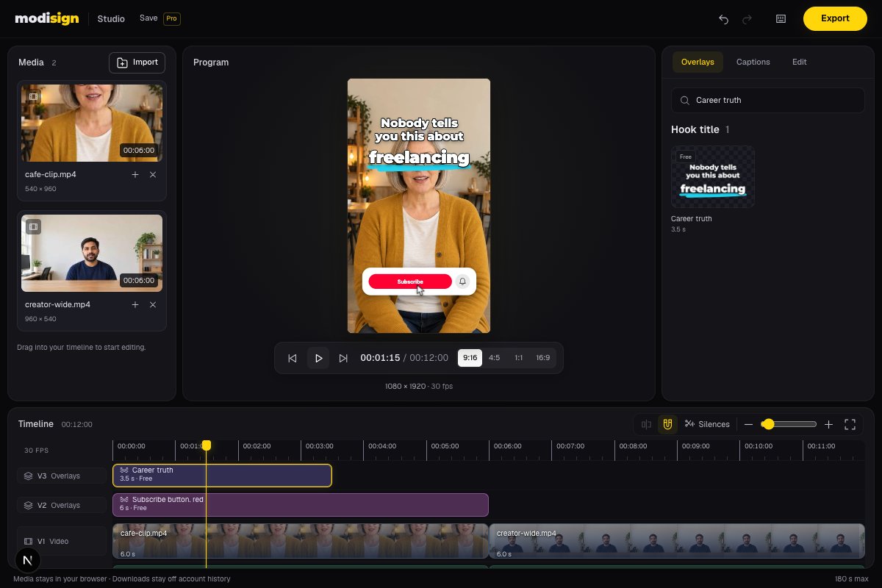Select creator-wide.mp4 clip on V1 track
This screenshot has height=588, width=882.
tap(677, 541)
